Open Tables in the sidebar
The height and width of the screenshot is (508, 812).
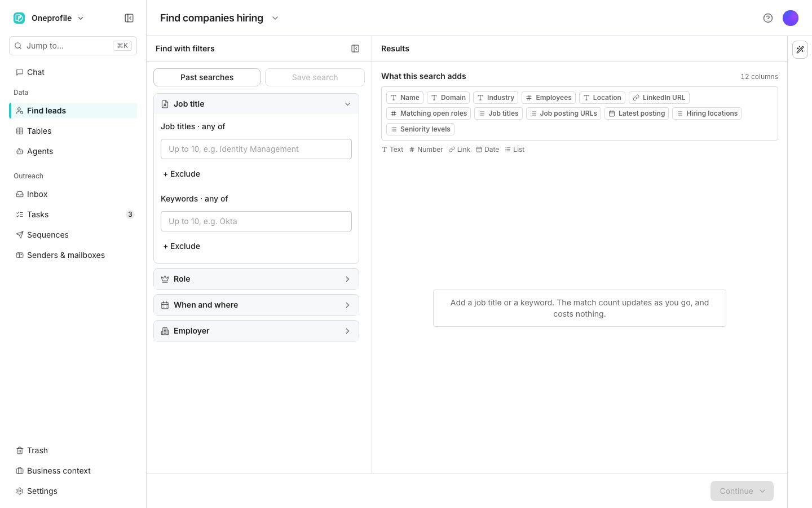(73, 131)
